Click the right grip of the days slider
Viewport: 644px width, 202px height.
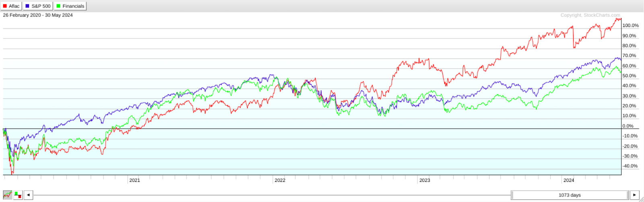point(627,195)
